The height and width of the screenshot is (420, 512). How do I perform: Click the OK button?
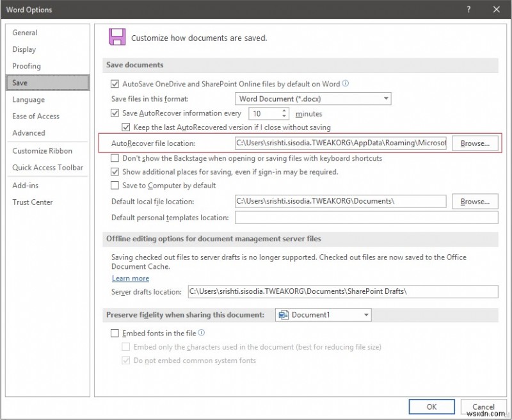tap(431, 407)
